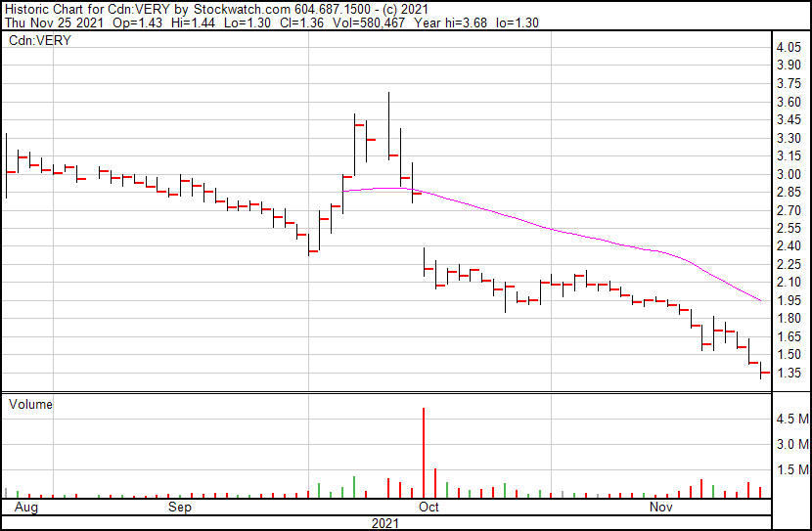The height and width of the screenshot is (531, 812).
Task: Click the 4.05 price axis label
Action: (x=789, y=48)
